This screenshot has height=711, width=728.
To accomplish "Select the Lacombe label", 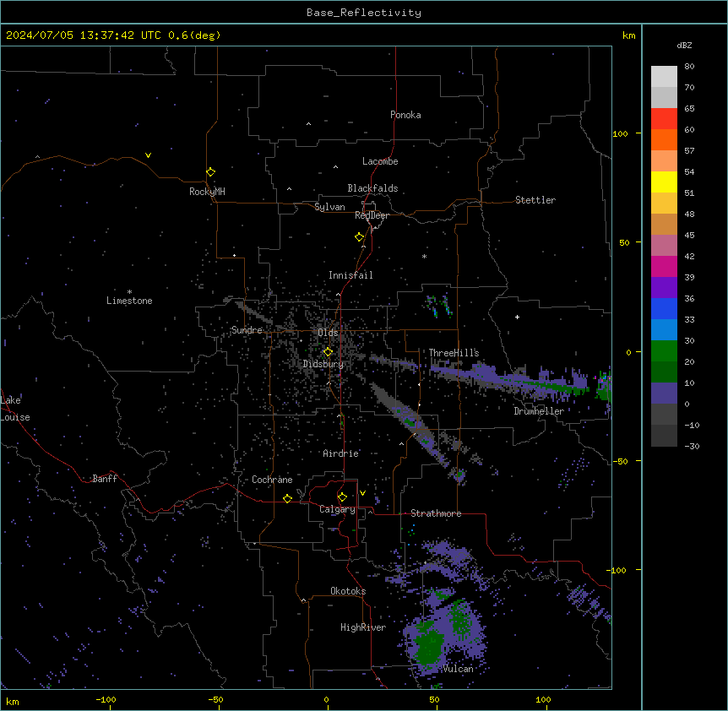I will click(x=380, y=161).
